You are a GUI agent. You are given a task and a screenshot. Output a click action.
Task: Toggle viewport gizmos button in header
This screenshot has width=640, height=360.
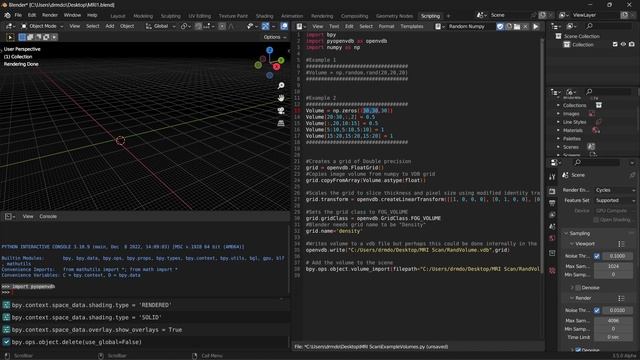pyautogui.click(x=266, y=27)
